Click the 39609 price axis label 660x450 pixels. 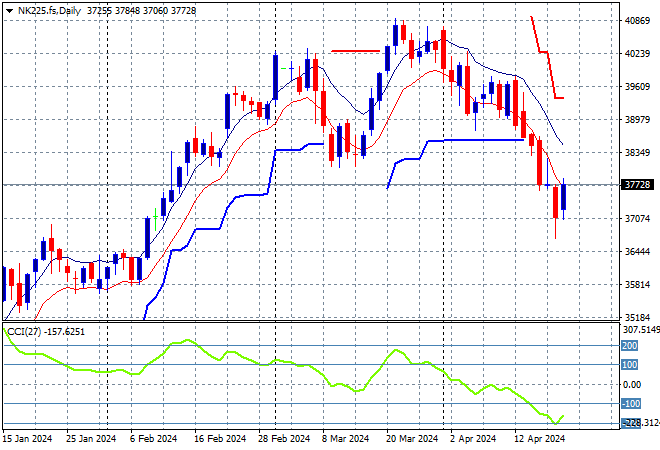tap(637, 87)
